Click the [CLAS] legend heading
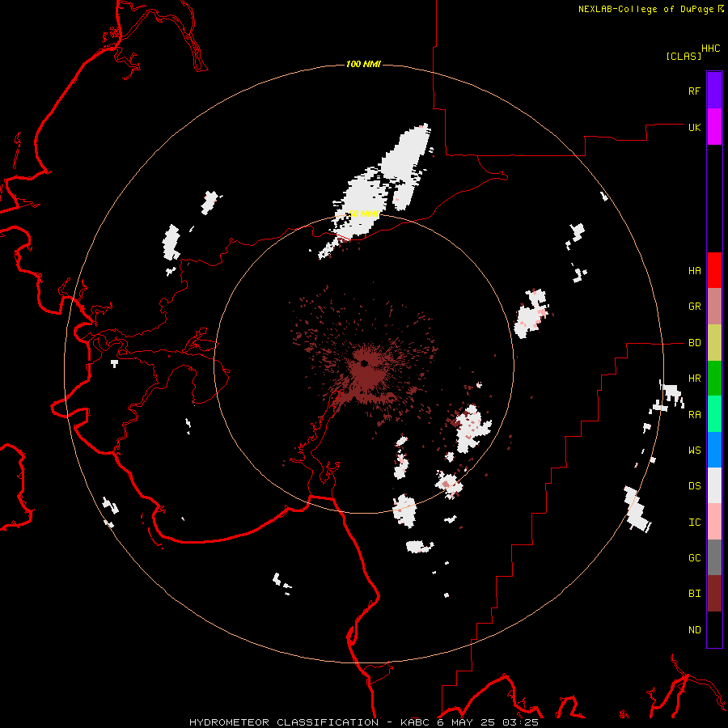The height and width of the screenshot is (728, 728). pyautogui.click(x=684, y=56)
